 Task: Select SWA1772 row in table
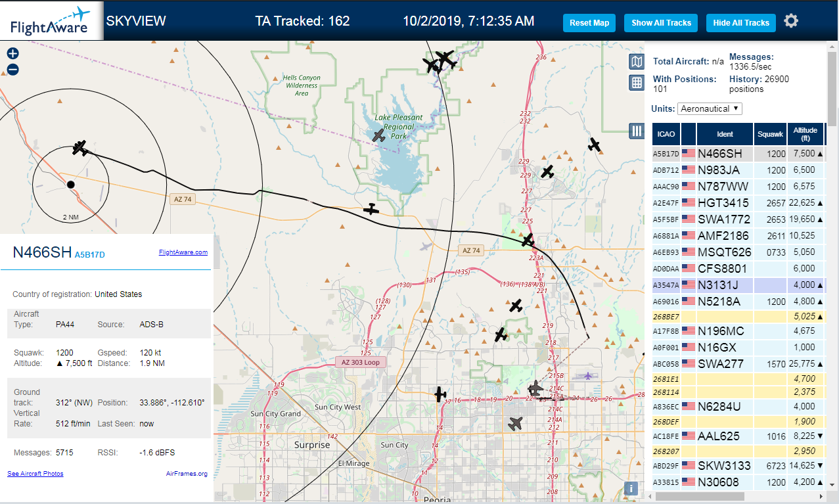(738, 218)
